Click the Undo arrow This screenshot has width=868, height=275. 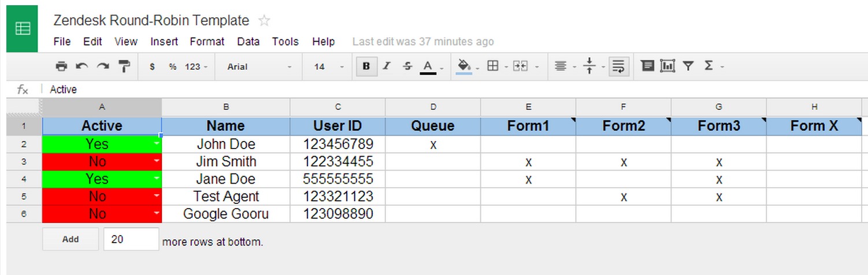(82, 66)
